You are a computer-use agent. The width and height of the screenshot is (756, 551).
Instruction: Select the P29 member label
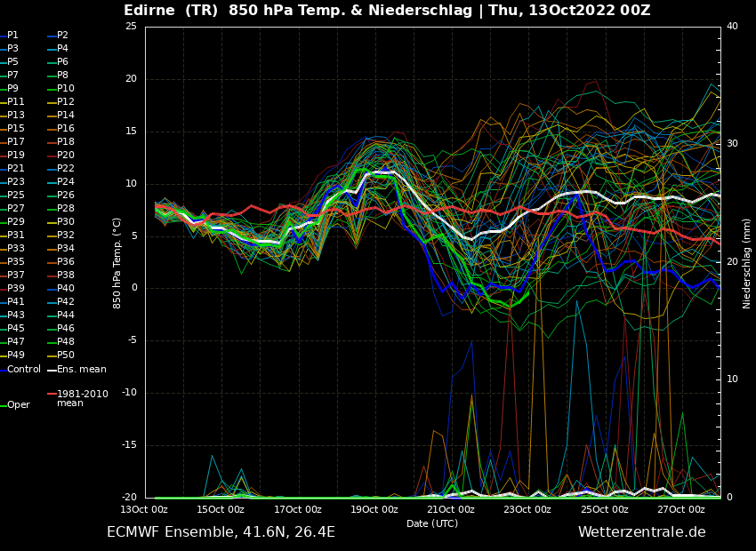point(15,221)
